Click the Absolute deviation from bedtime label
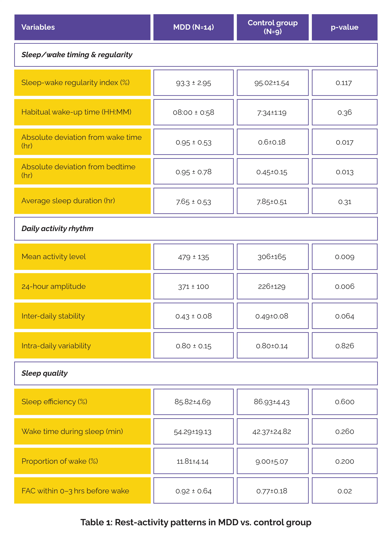The width and height of the screenshot is (392, 542). [78, 171]
